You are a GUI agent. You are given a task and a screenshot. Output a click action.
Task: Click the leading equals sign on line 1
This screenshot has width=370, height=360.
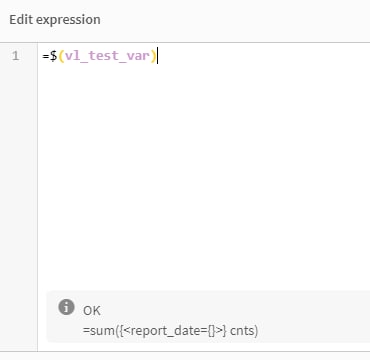46,56
